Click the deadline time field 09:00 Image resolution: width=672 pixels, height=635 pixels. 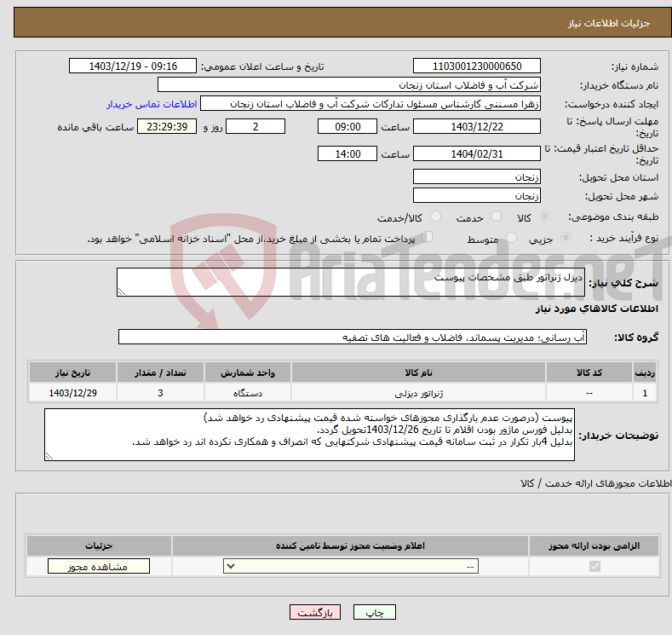347,126
